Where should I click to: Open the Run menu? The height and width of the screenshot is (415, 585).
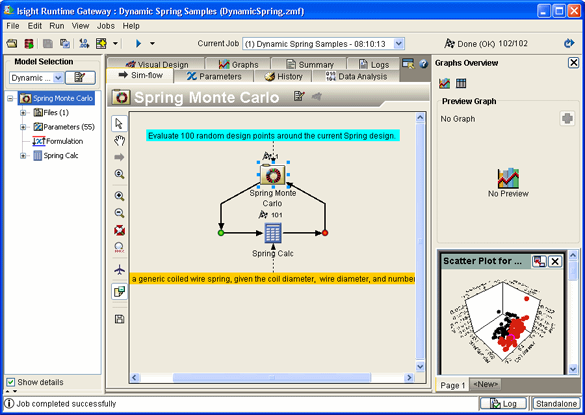coord(57,26)
